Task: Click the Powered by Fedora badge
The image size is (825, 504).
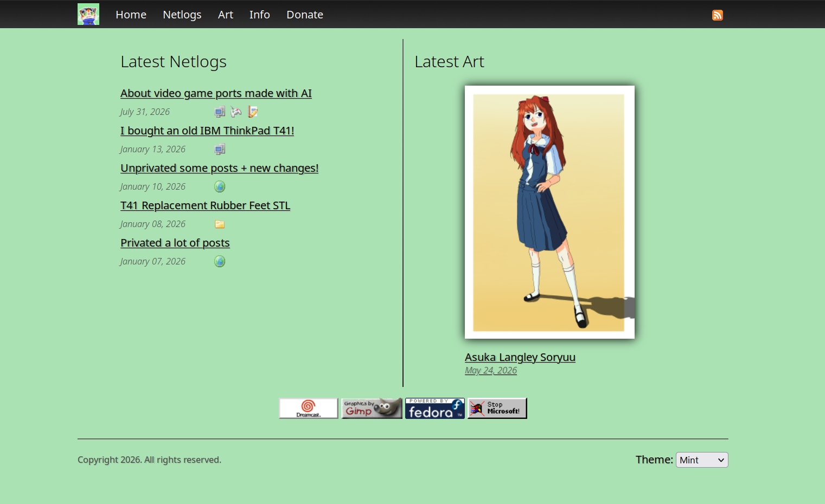Action: [435, 409]
